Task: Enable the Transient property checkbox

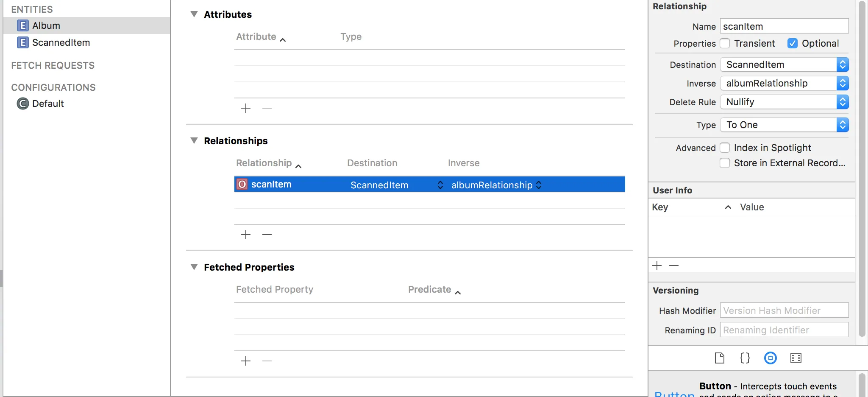Action: [x=725, y=43]
